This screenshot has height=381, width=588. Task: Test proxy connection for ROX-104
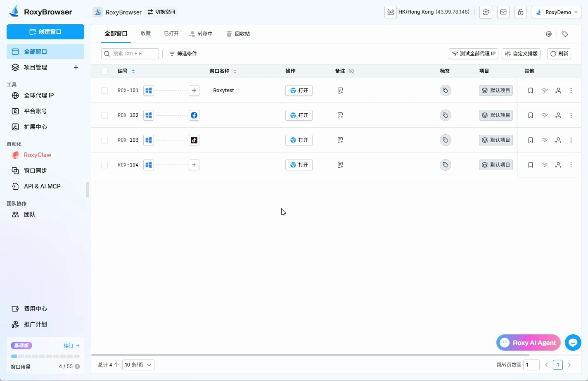(x=545, y=165)
